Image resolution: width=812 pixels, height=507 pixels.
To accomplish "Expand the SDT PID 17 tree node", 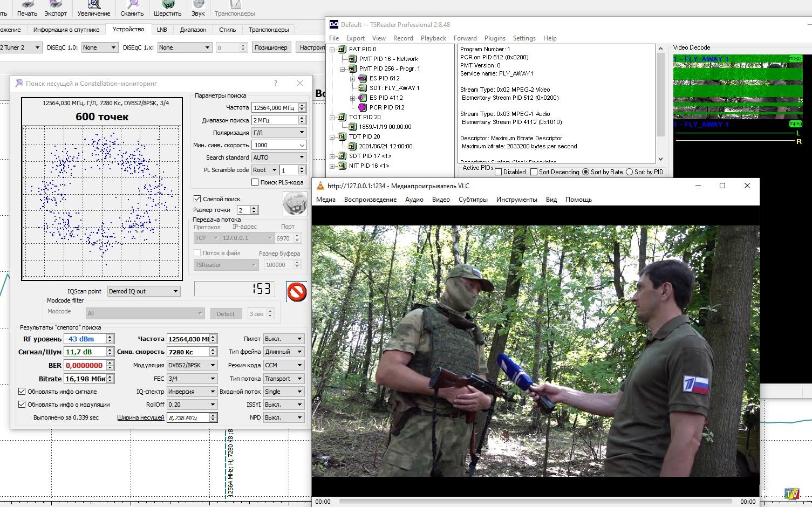I will [x=332, y=156].
